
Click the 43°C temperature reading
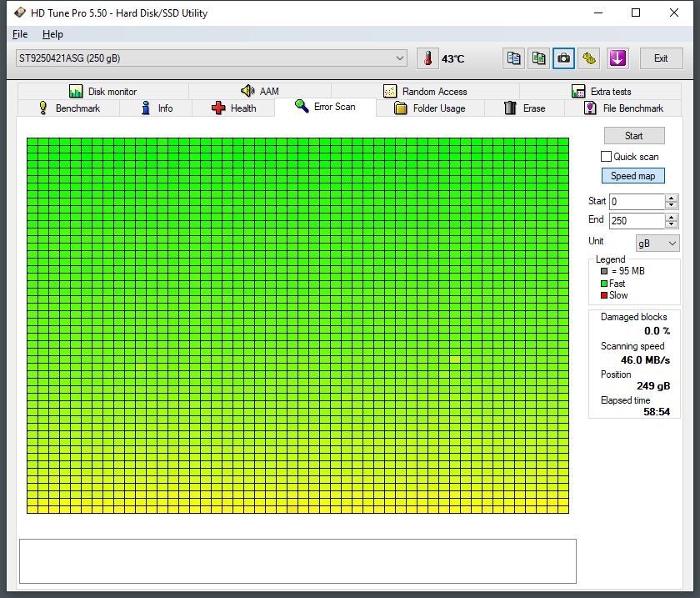pos(452,58)
